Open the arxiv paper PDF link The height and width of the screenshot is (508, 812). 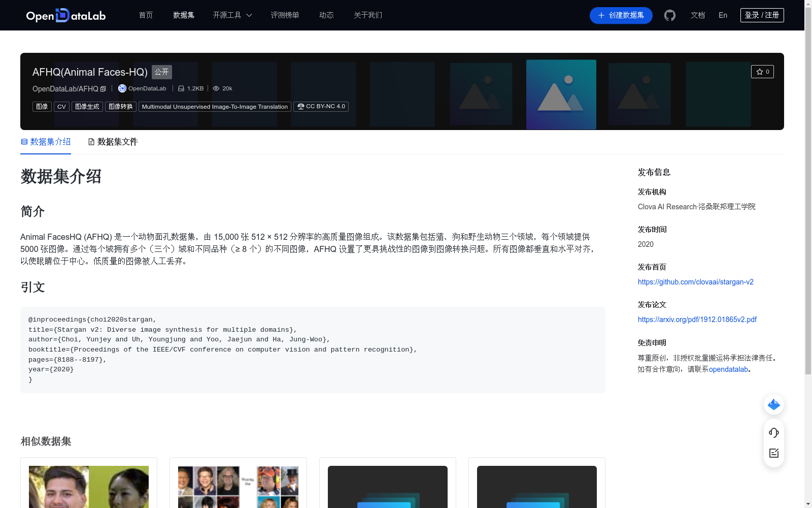[697, 320]
